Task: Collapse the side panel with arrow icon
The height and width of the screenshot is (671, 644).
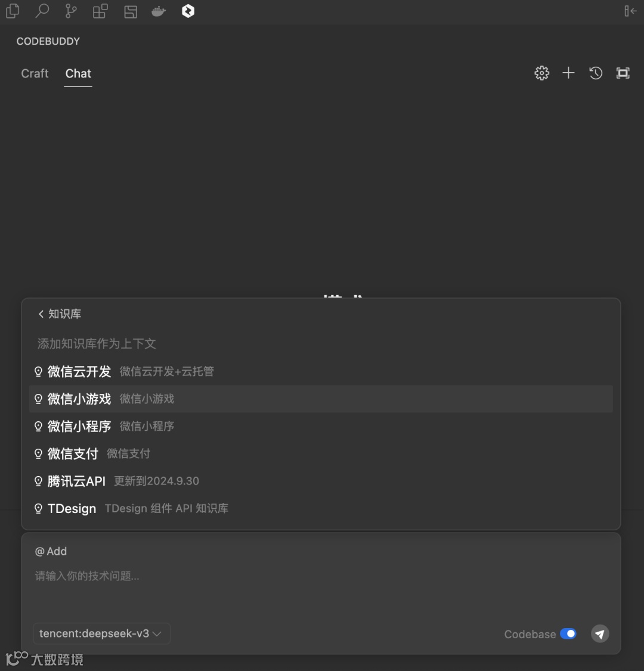Action: [x=630, y=11]
